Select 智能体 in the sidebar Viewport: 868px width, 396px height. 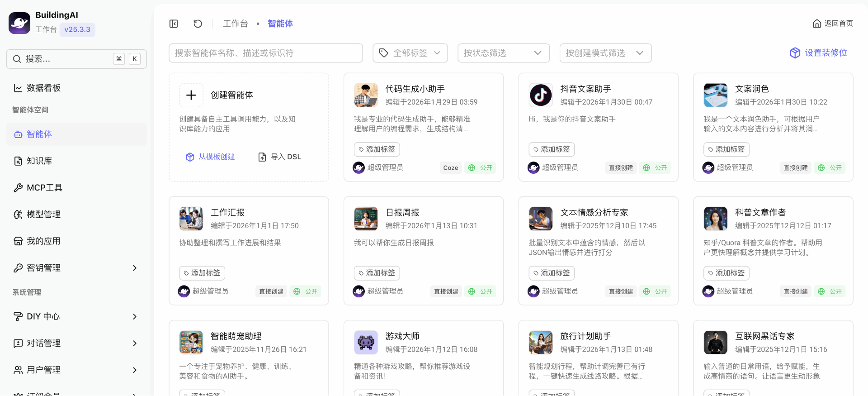[x=76, y=134]
